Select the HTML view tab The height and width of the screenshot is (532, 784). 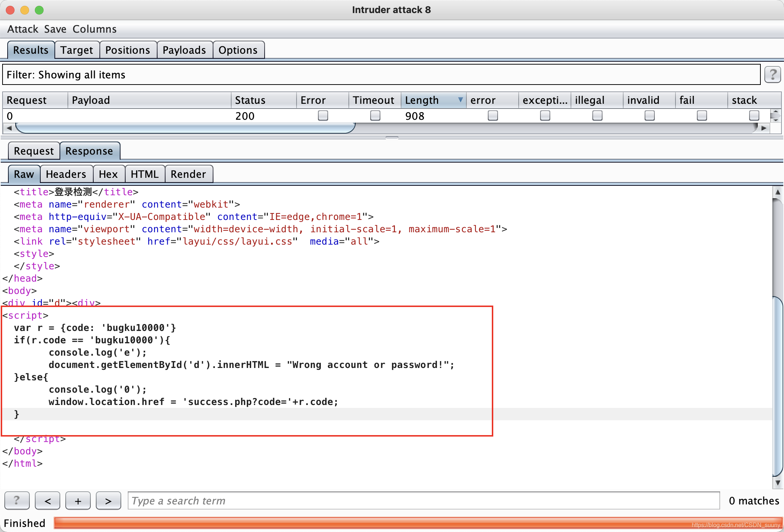[145, 174]
